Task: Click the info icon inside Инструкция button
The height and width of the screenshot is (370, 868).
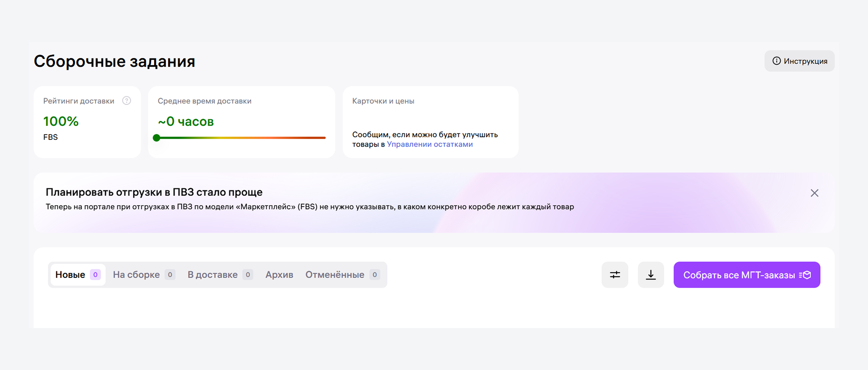Action: [776, 61]
